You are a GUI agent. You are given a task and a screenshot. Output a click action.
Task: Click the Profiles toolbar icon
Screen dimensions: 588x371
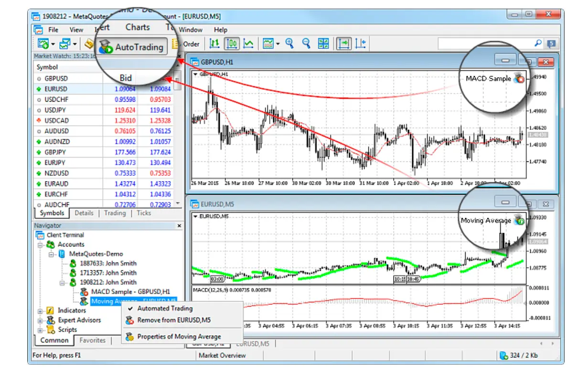pyautogui.click(x=65, y=44)
